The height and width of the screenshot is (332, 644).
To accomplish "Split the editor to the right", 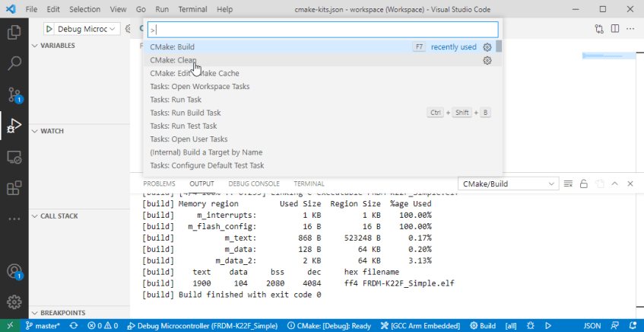I will click(x=614, y=29).
